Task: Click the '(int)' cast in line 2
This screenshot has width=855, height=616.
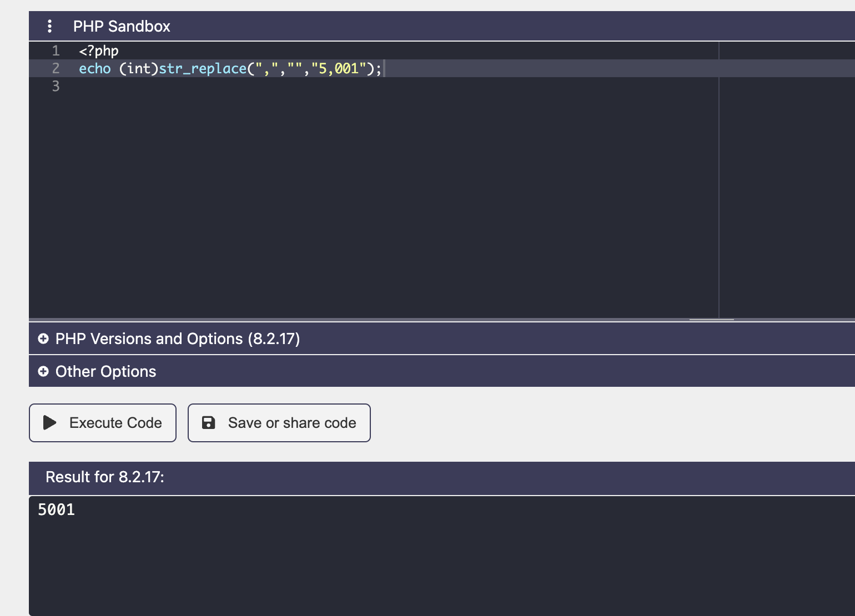Action: click(x=139, y=68)
